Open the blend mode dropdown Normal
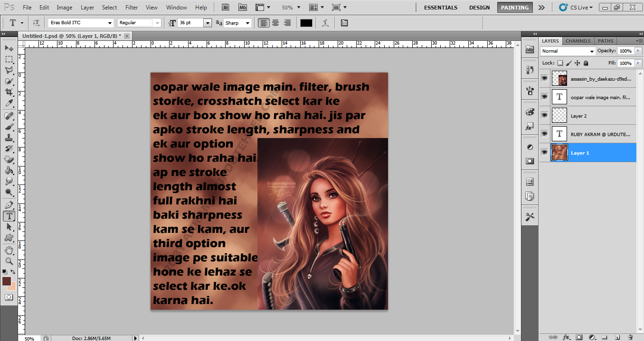The height and width of the screenshot is (341, 644). [568, 51]
